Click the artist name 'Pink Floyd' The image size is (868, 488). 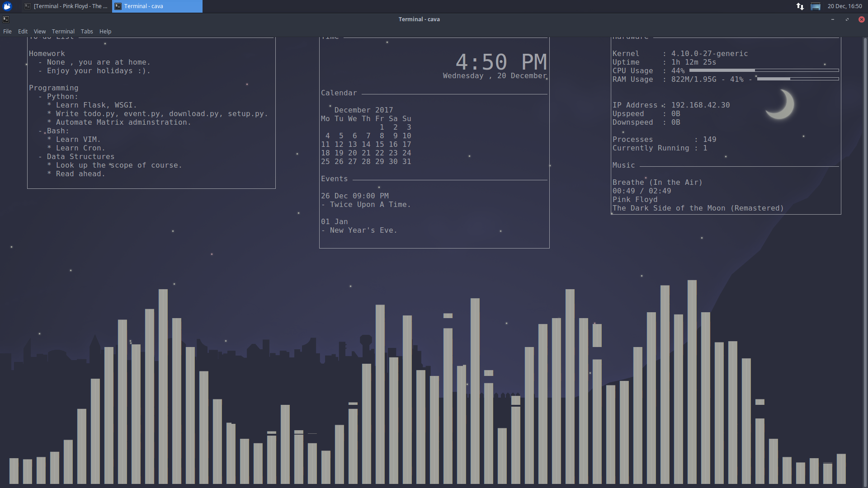635,199
